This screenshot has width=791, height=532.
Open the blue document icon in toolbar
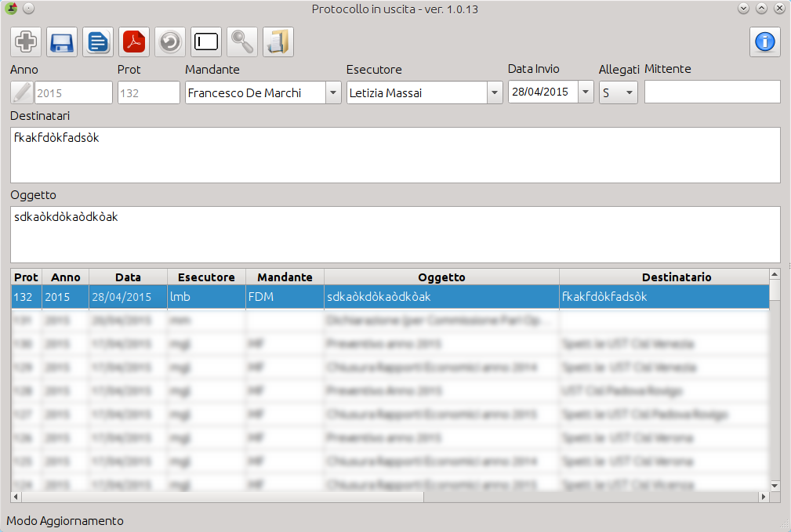(x=98, y=42)
